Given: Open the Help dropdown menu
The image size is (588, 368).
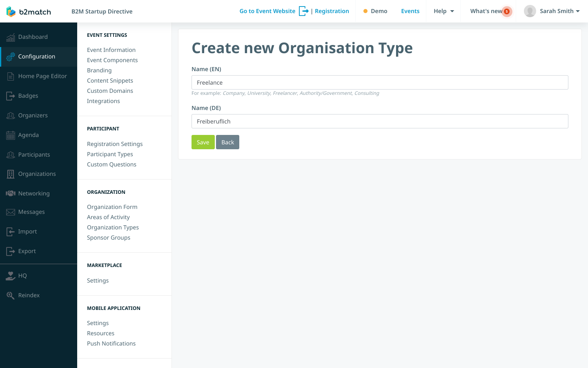Looking at the screenshot, I should (443, 11).
